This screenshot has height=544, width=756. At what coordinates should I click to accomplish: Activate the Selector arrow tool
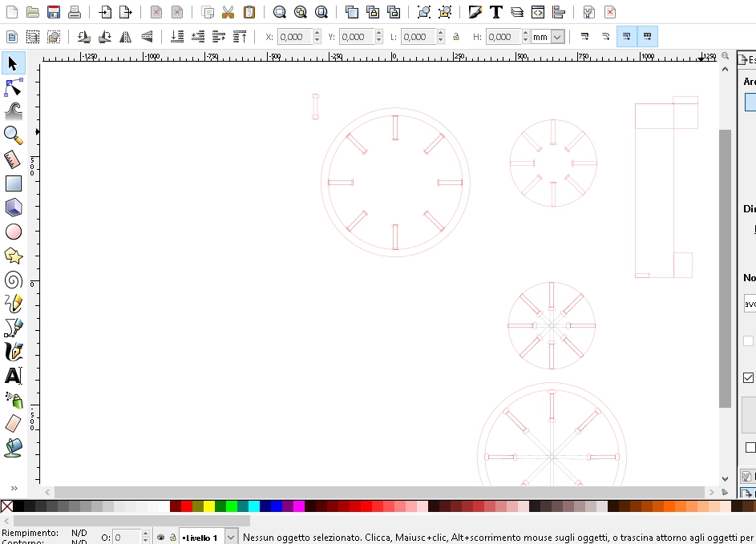pyautogui.click(x=14, y=63)
